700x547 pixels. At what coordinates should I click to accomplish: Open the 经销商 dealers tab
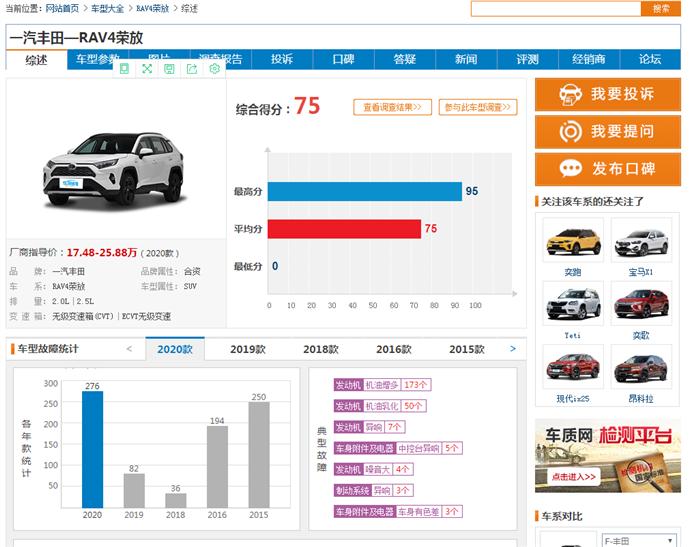(x=589, y=59)
